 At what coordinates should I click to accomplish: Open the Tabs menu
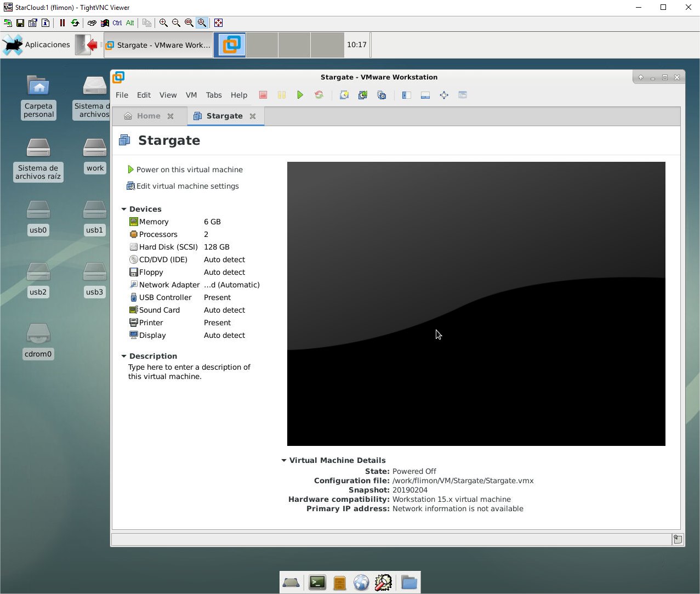pos(214,95)
